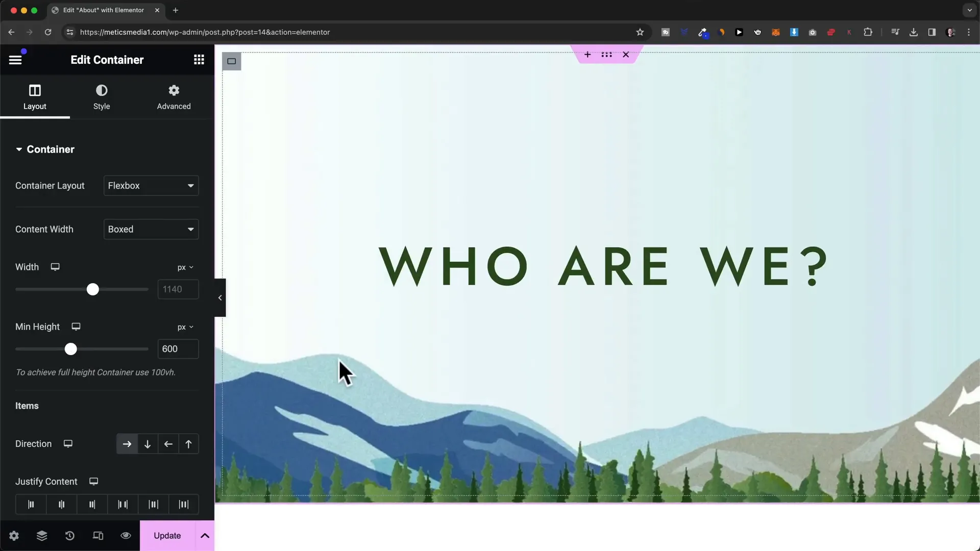This screenshot has height=551, width=980.
Task: Click the container settings gear icon bottom bar
Action: [x=13, y=536]
